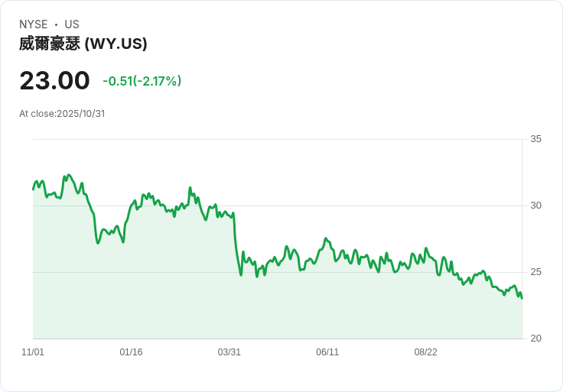Image resolution: width=563 pixels, height=392 pixels.
Task: Click the final end point of the price line
Action: pos(522,298)
